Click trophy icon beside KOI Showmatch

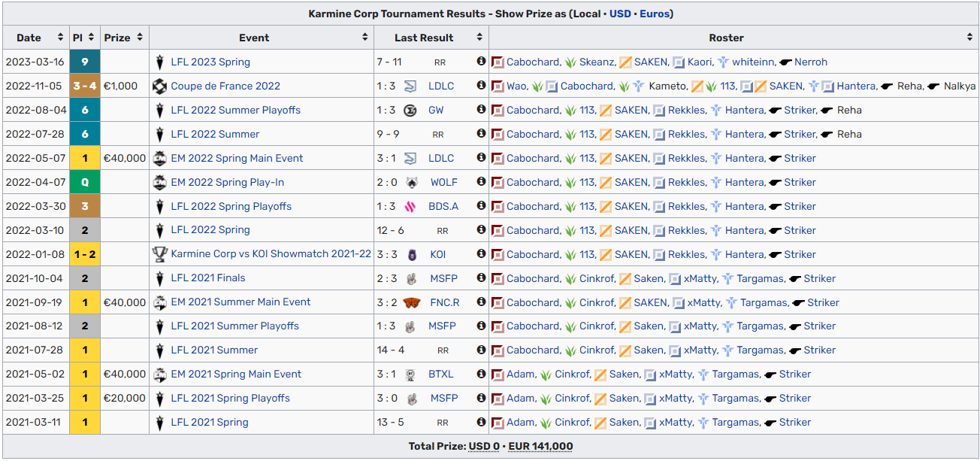click(159, 254)
